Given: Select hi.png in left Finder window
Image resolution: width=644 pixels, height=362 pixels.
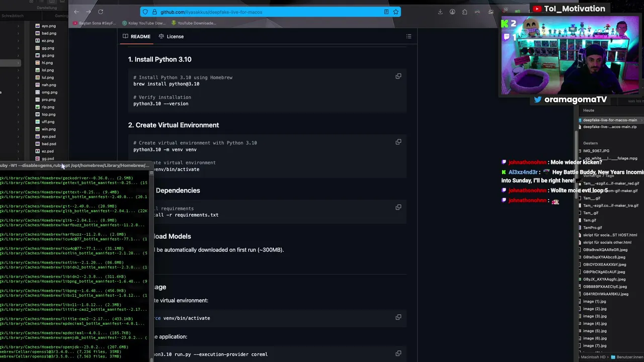Looking at the screenshot, I should 47,63.
